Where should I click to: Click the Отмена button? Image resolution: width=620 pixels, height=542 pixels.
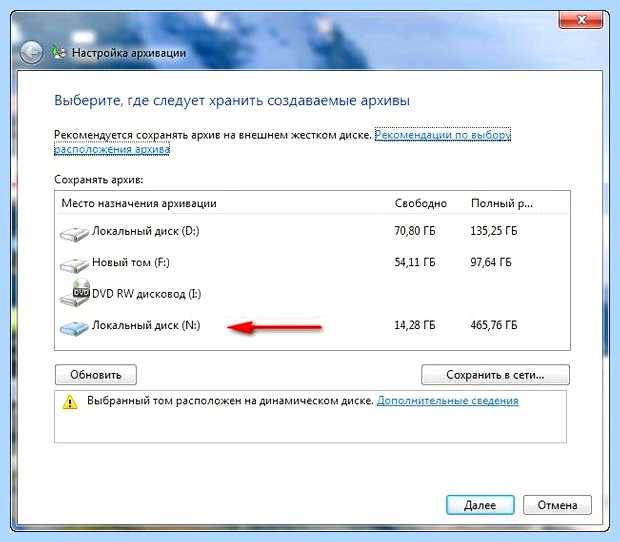(557, 505)
